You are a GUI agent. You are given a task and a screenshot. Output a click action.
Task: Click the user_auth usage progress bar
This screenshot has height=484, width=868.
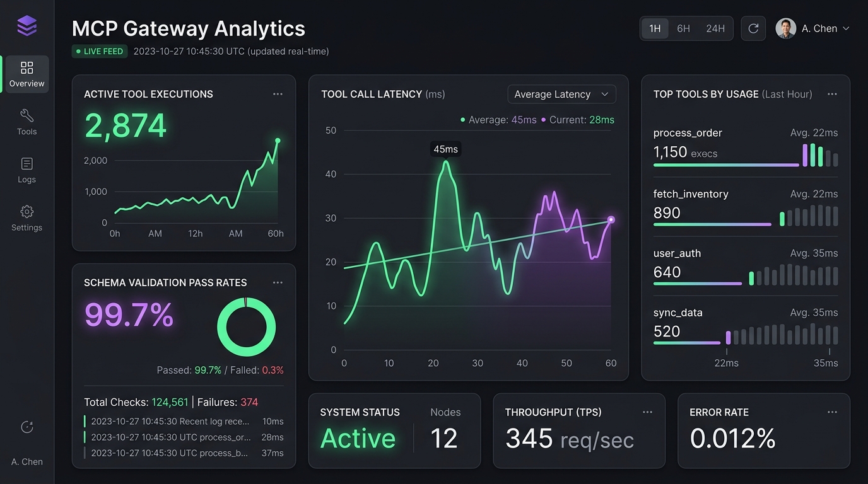point(698,284)
